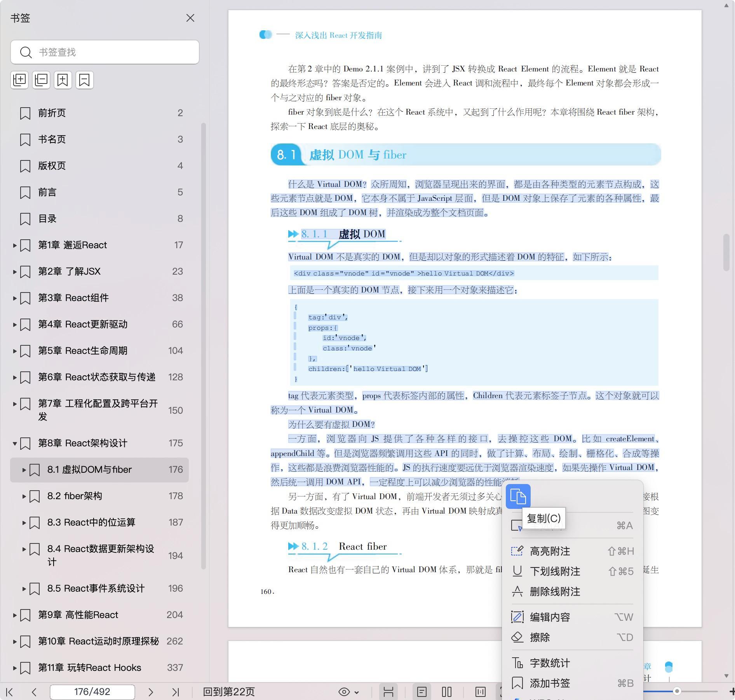Image resolution: width=735 pixels, height=700 pixels.
Task: Collapse the 第8章 React架构设计 bookmark
Action: tap(15, 443)
